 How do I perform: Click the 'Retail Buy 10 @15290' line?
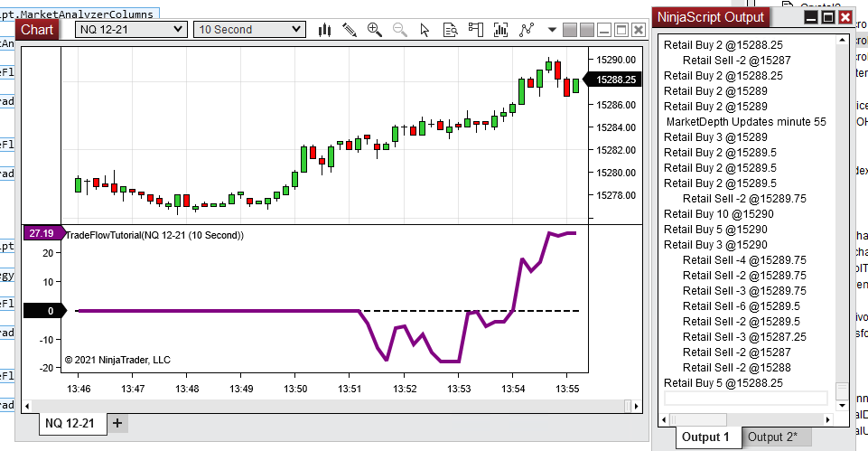tap(719, 214)
